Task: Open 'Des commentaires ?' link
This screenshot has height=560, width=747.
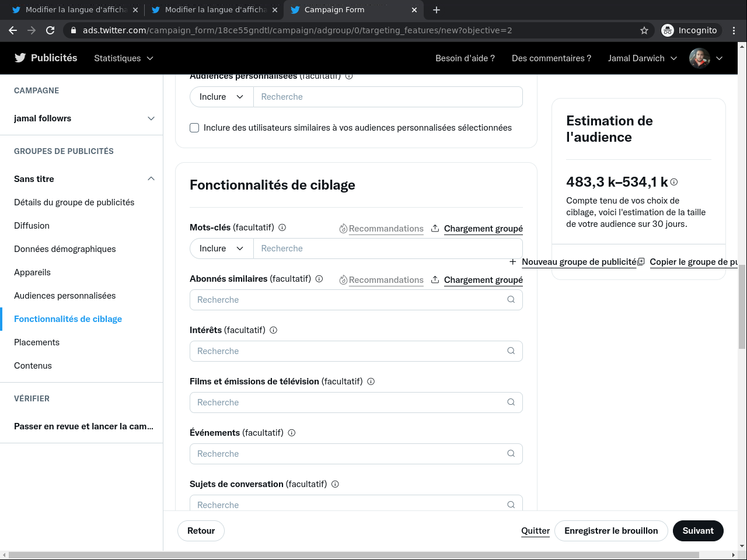Action: pos(551,58)
